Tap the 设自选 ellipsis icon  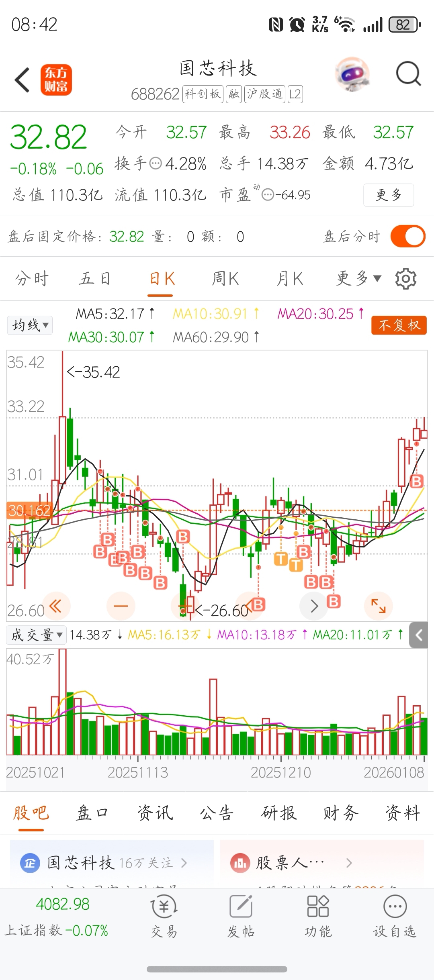tap(395, 906)
